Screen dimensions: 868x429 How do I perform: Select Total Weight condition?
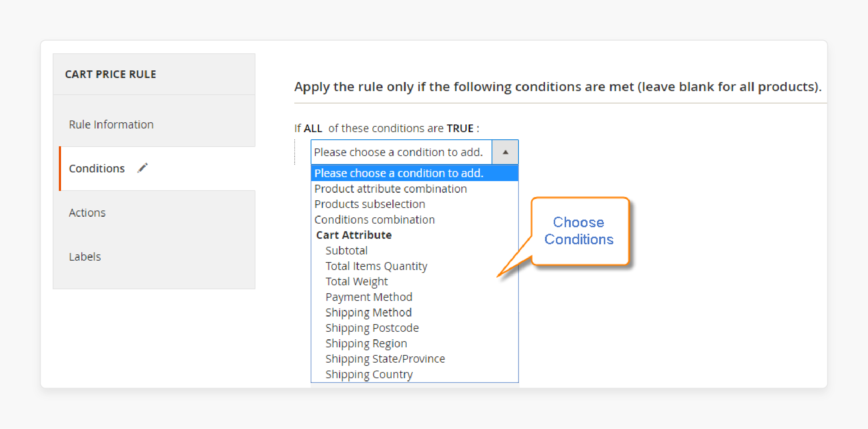356,281
